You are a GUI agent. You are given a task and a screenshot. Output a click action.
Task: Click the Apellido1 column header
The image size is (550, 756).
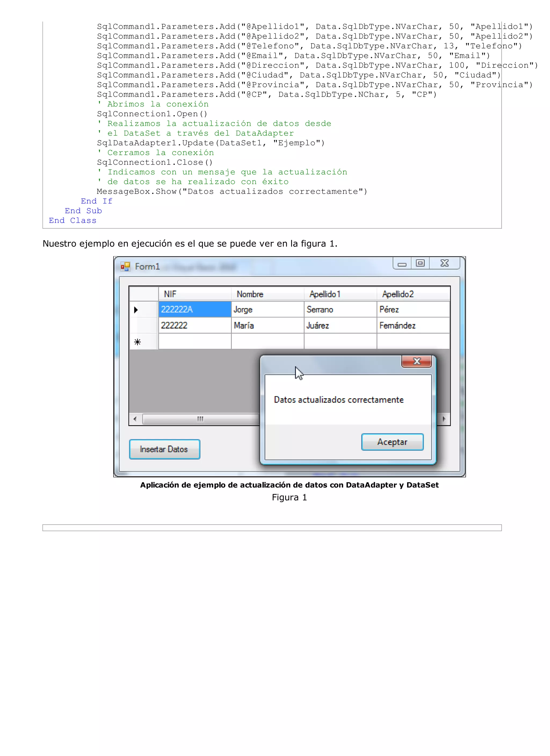pyautogui.click(x=340, y=294)
